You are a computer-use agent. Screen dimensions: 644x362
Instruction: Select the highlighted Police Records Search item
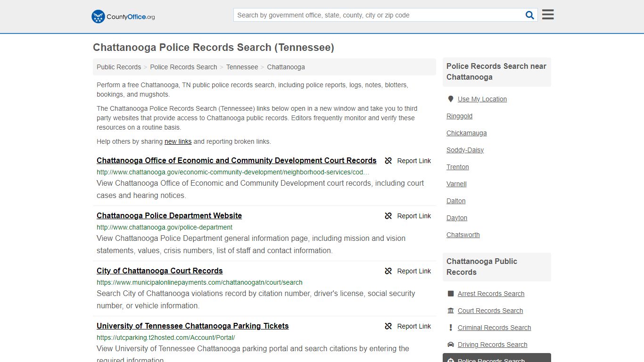[497, 358]
